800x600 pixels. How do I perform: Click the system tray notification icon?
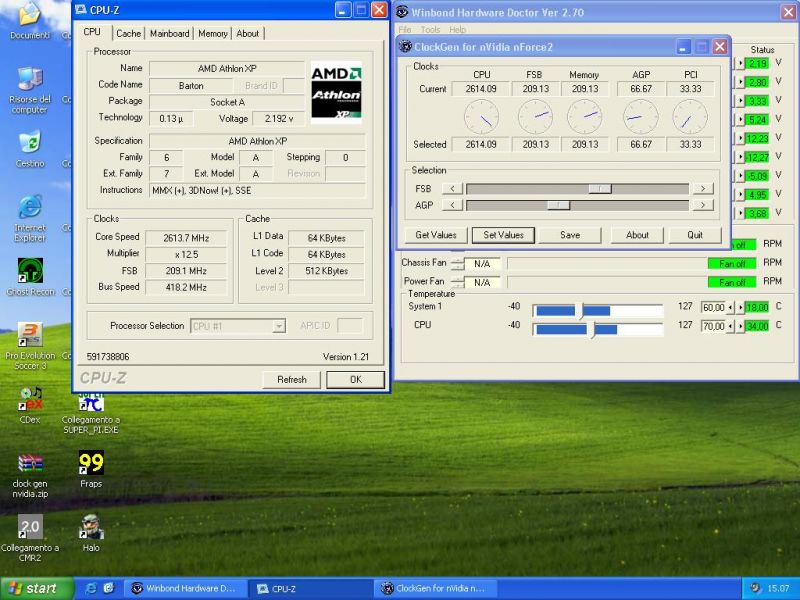click(755, 588)
